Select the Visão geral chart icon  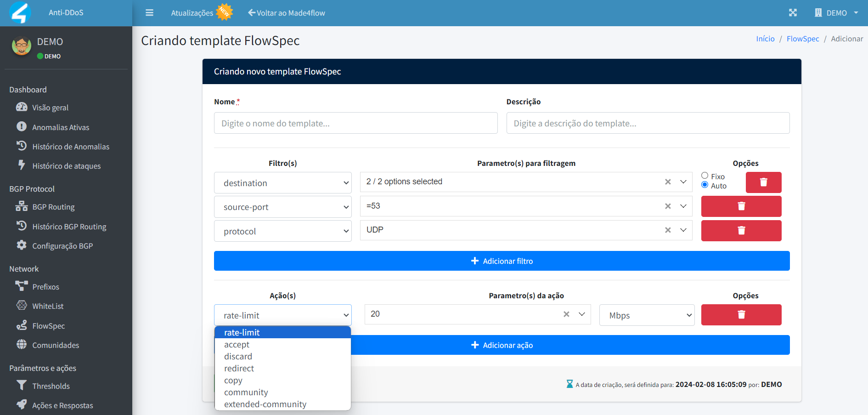click(22, 107)
